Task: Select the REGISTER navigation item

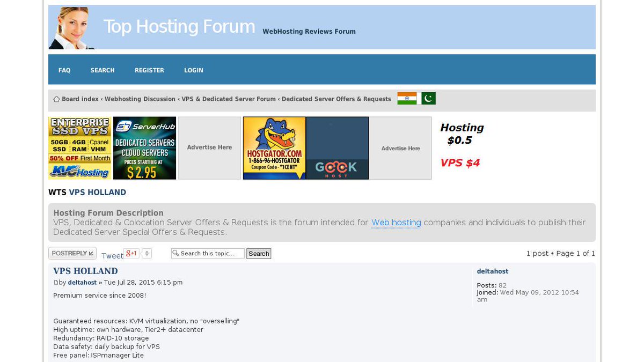Action: (149, 70)
